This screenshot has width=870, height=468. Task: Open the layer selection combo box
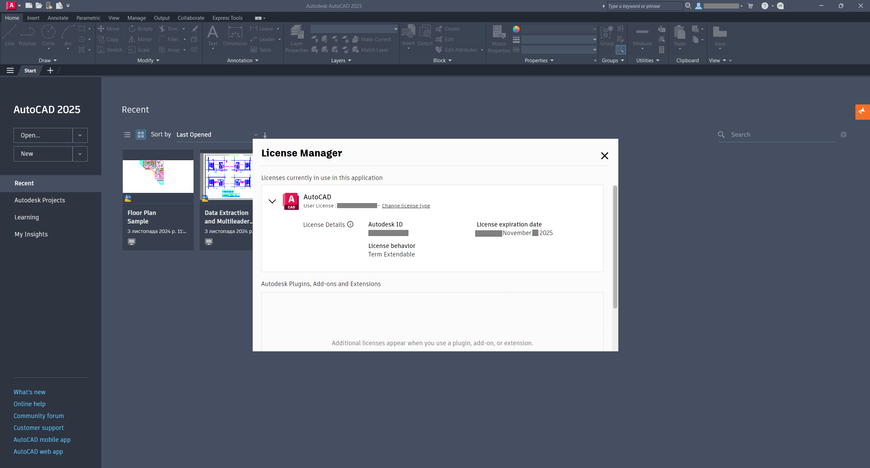click(354, 29)
